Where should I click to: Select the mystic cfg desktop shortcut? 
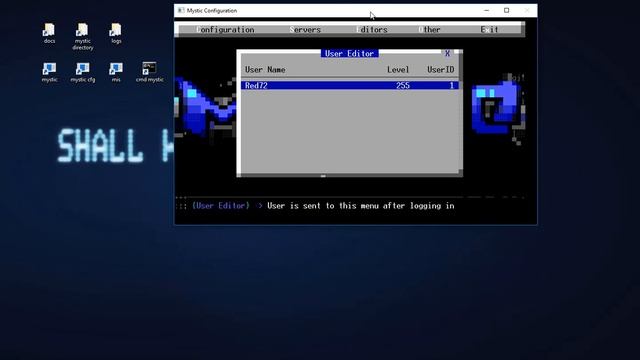point(82,72)
